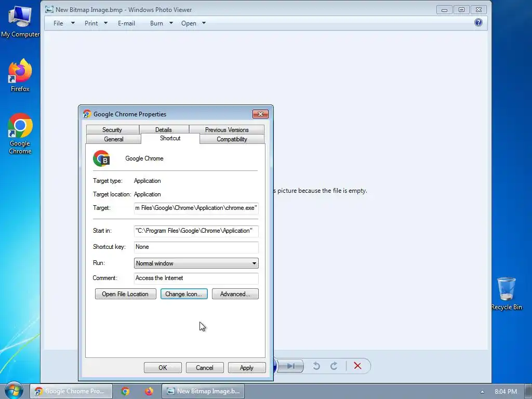Open the Firefox desktop shortcut

(20, 75)
